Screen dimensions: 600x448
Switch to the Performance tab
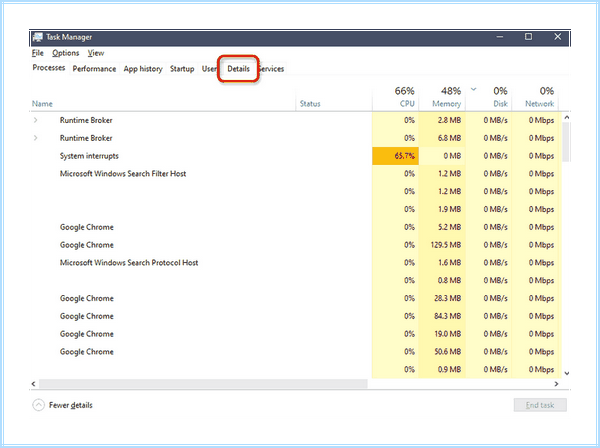(94, 69)
